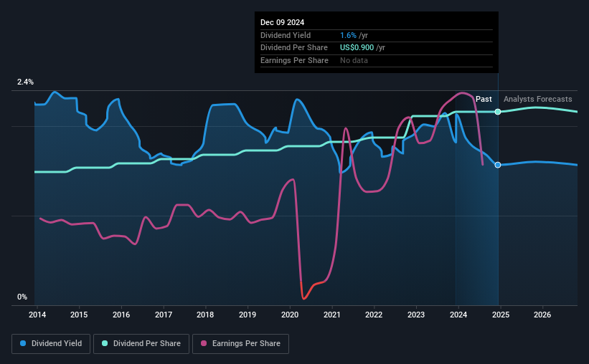The width and height of the screenshot is (589, 364).
Task: Toggle the Earnings Per Share legend button
Action: (x=241, y=344)
